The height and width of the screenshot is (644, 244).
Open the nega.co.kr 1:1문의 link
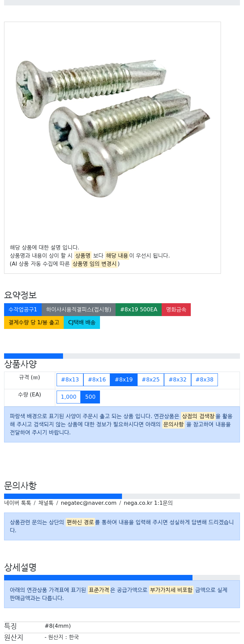148,503
